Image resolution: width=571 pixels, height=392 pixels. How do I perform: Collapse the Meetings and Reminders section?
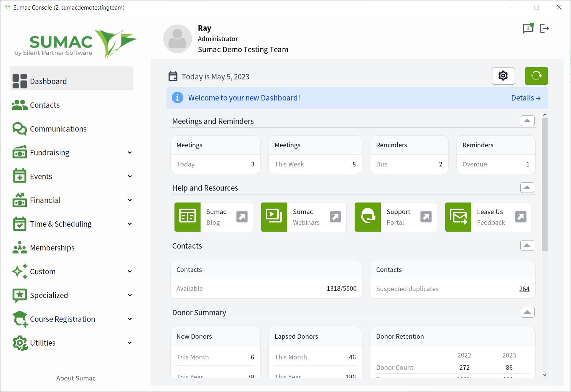tap(527, 121)
